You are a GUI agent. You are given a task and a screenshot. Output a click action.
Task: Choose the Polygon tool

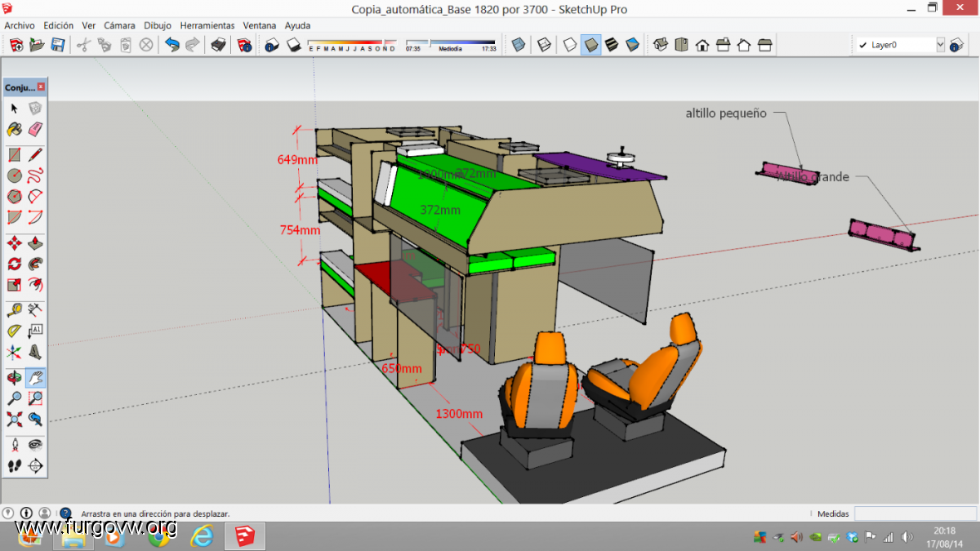(x=15, y=197)
